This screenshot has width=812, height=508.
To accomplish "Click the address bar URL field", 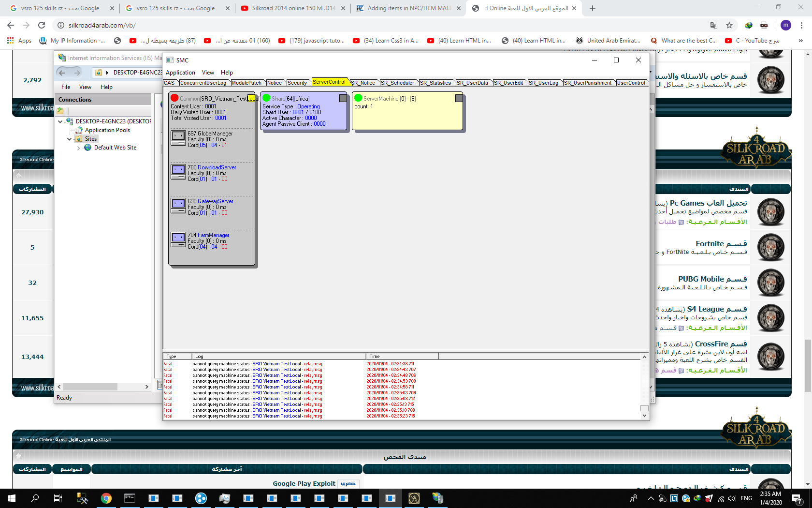I will 382,25.
